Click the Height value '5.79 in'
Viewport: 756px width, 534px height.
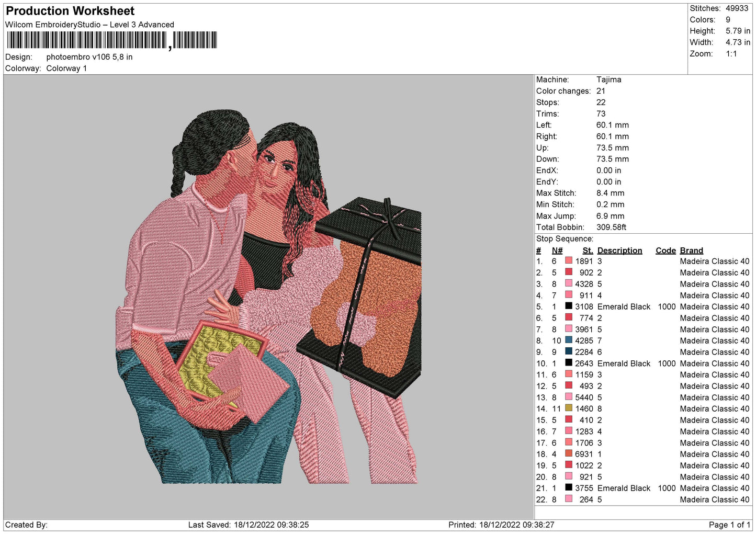point(738,31)
